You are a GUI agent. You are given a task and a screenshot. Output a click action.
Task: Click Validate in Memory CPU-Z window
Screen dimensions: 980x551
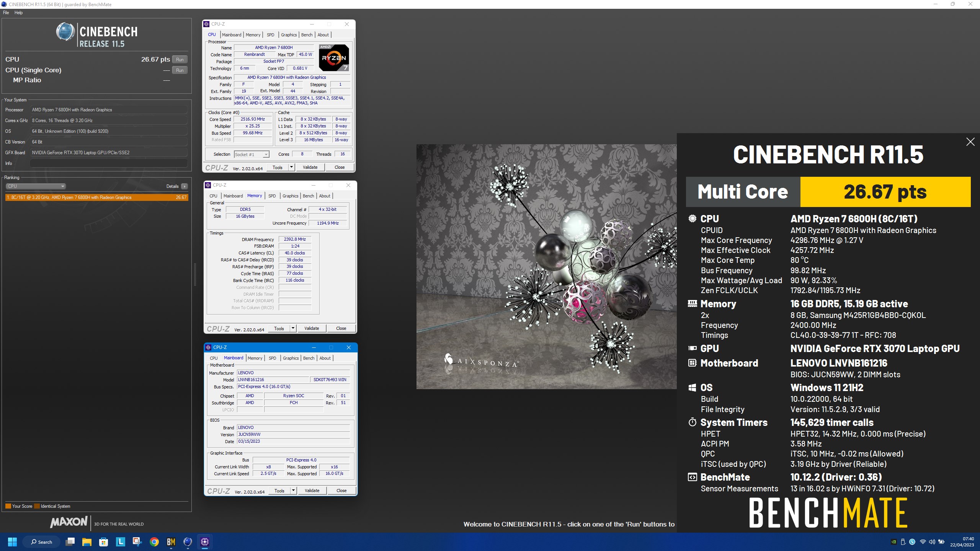[312, 328]
